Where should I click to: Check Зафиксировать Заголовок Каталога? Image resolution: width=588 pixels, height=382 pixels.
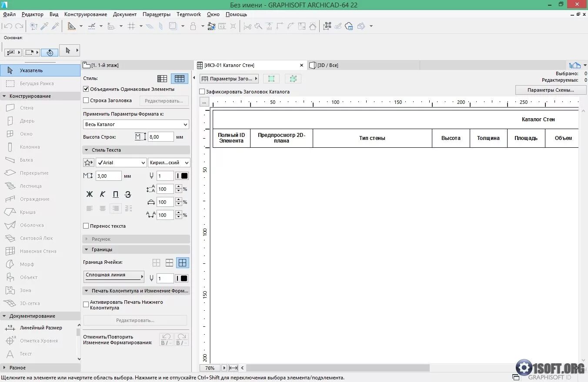click(x=202, y=92)
